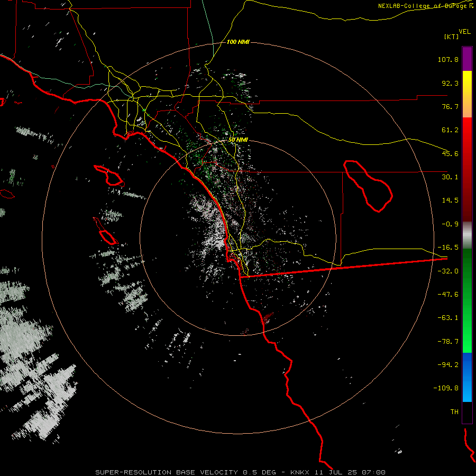The image size is (476, 476).
Task: Click the blue segment of the color bar
Action: point(467,377)
